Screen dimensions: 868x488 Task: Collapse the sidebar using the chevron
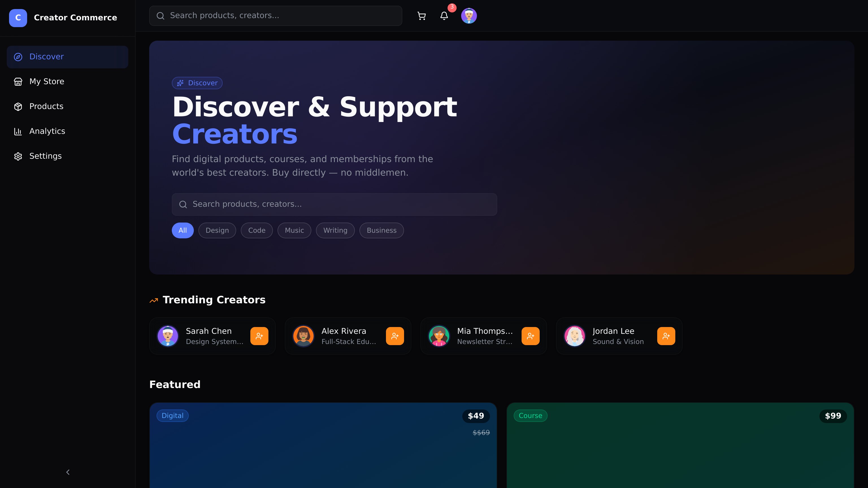[68, 472]
